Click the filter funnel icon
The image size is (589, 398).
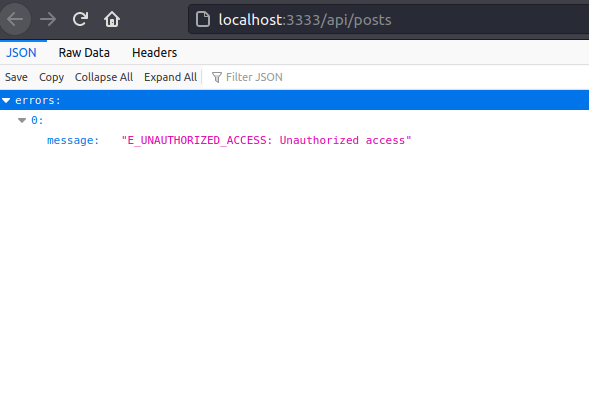[217, 77]
